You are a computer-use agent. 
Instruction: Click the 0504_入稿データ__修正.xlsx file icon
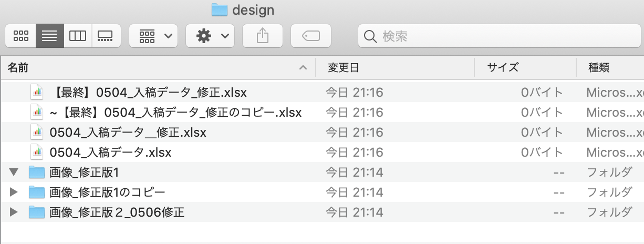click(37, 132)
